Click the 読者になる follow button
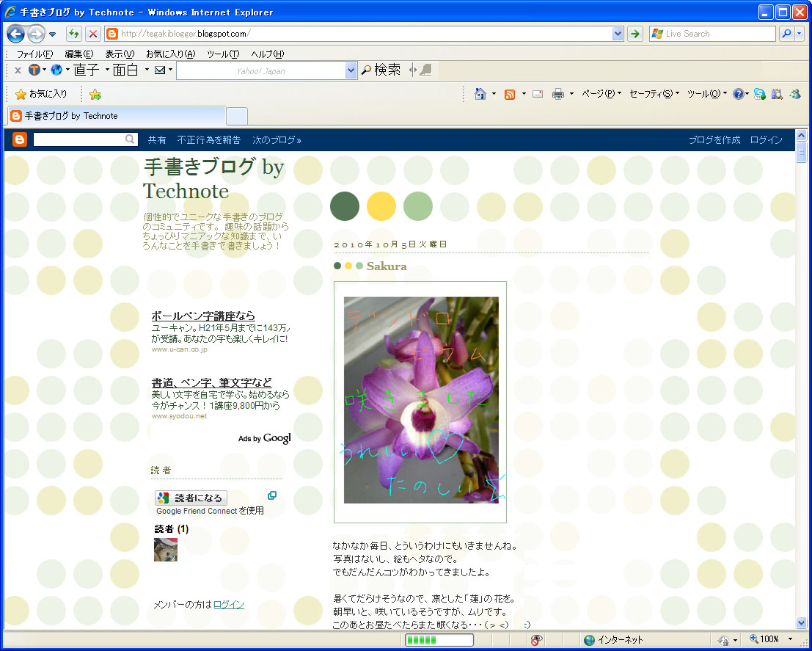812x651 pixels. (191, 498)
